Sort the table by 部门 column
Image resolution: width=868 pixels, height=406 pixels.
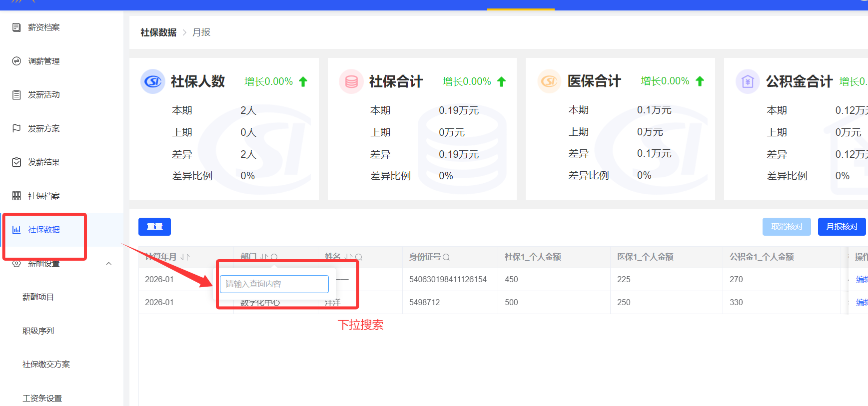tap(264, 257)
